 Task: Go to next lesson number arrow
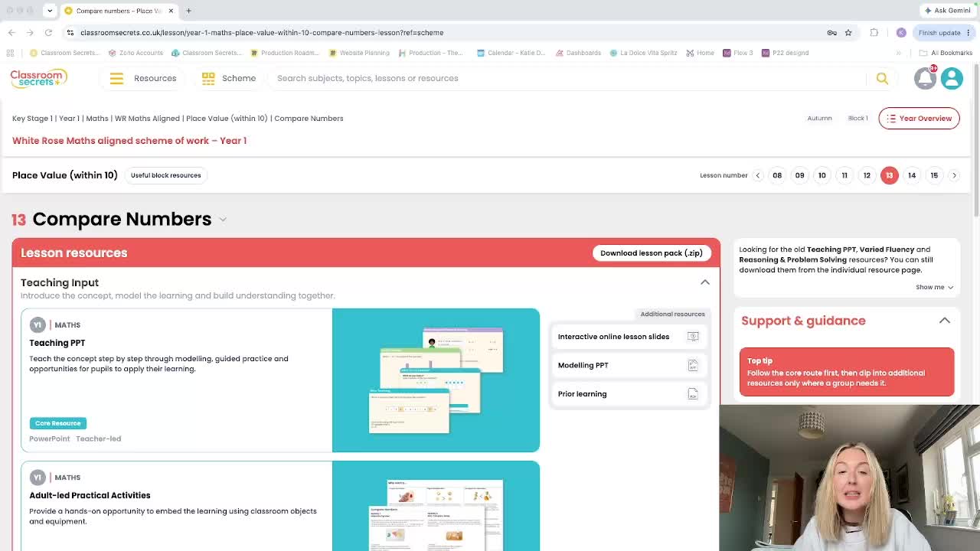[954, 175]
